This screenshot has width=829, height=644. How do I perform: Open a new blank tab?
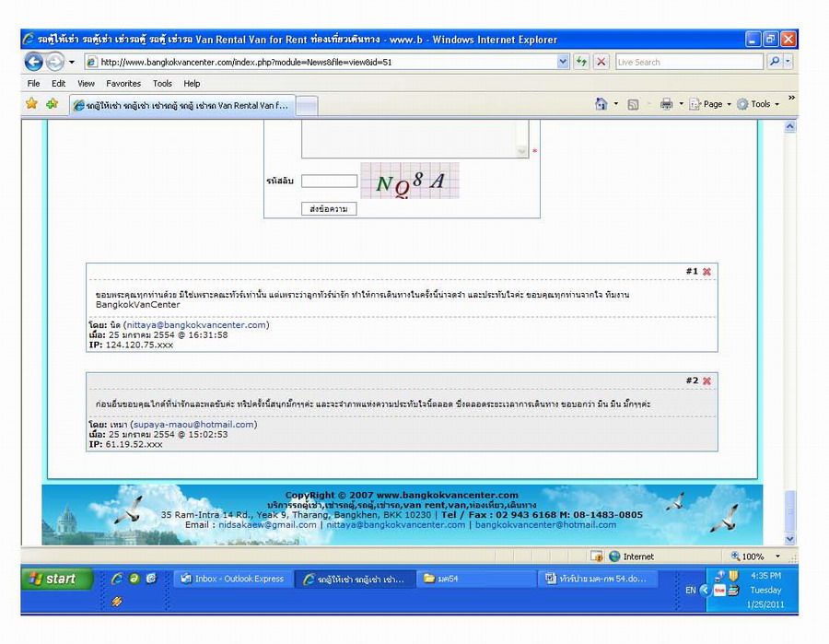point(307,106)
